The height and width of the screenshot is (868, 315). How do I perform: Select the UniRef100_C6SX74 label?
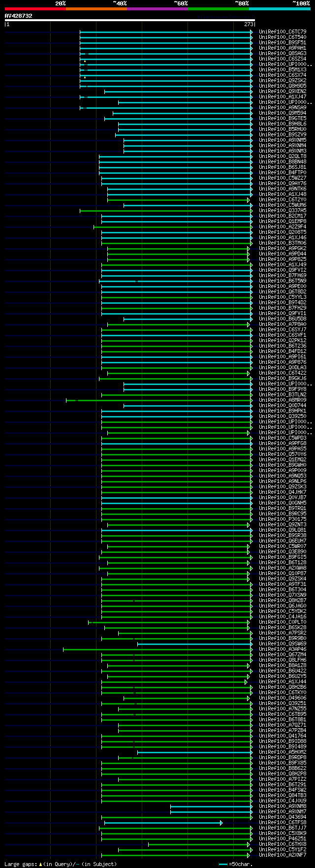[283, 75]
